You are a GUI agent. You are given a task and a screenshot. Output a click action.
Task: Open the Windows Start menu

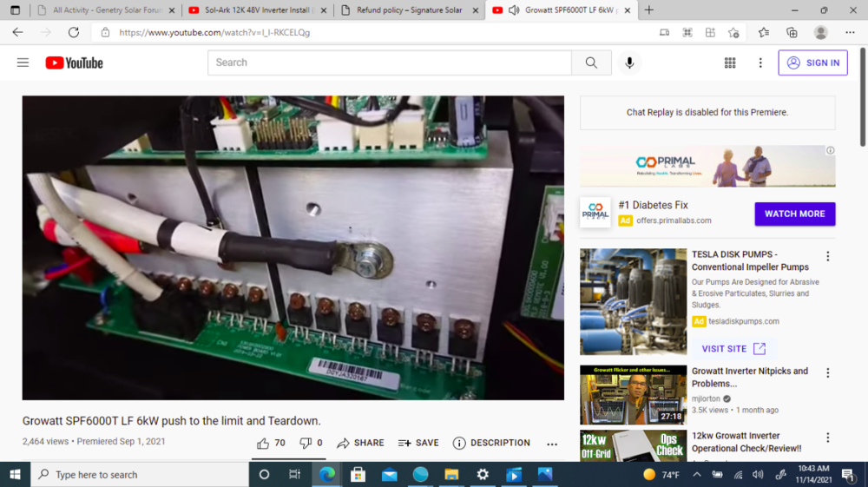pos(15,474)
